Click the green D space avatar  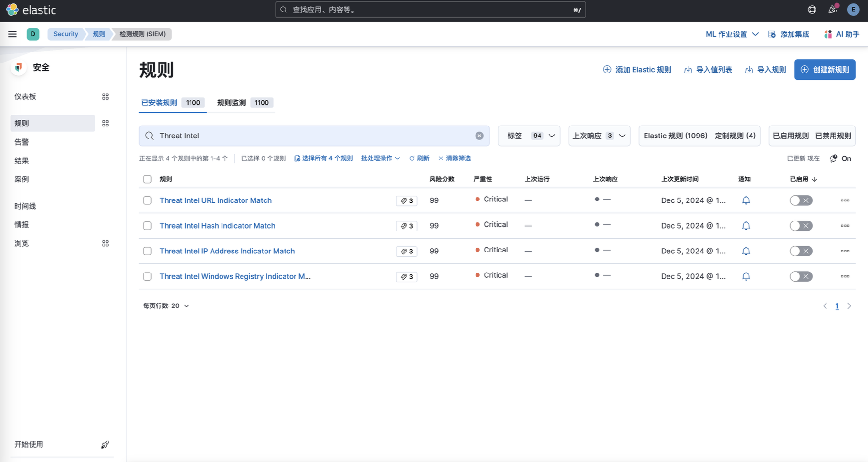pyautogui.click(x=33, y=34)
